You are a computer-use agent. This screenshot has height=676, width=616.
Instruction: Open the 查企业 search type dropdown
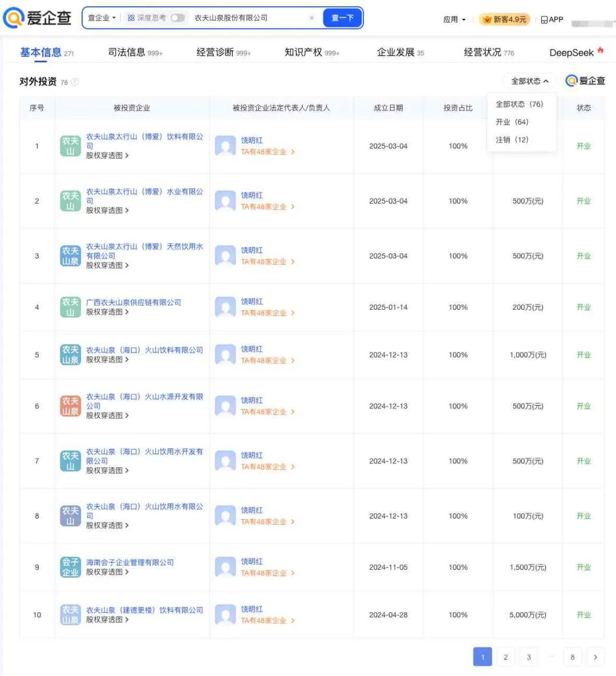(x=102, y=18)
